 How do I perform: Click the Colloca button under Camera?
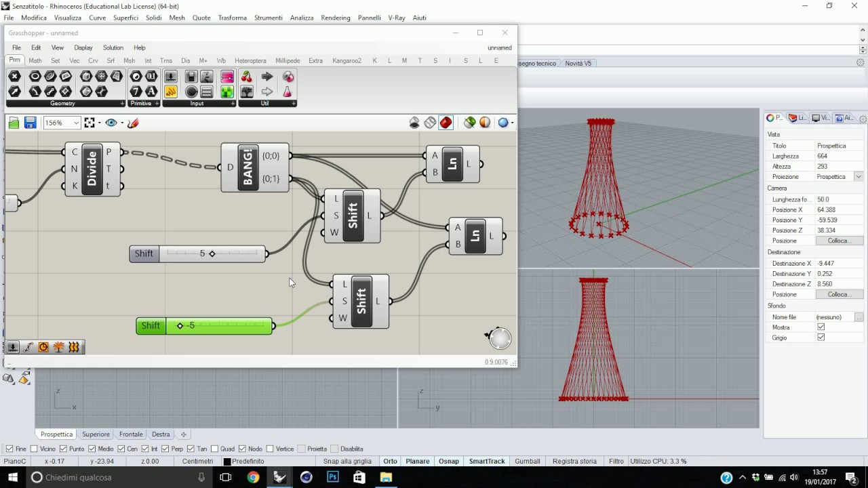coord(838,241)
